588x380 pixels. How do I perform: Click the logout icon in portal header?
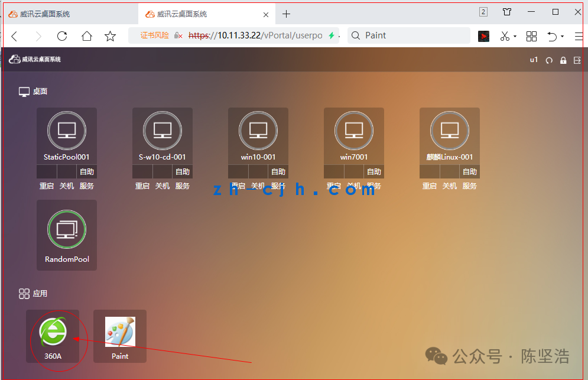coord(577,60)
